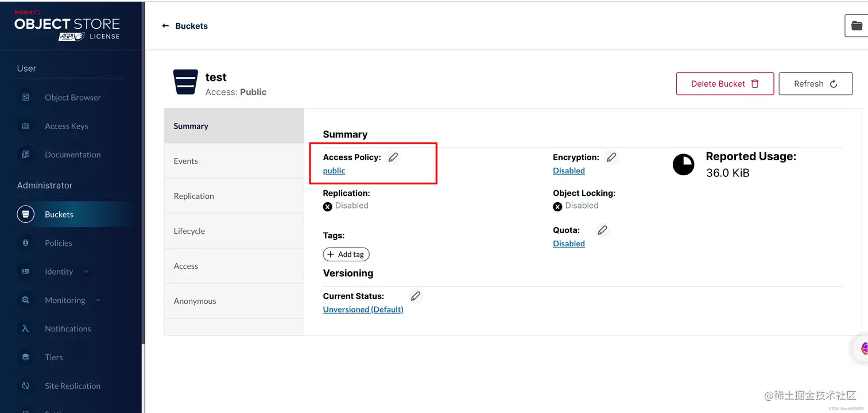This screenshot has width=868, height=413.
Task: Click the Policies shield icon in sidebar
Action: (25, 243)
